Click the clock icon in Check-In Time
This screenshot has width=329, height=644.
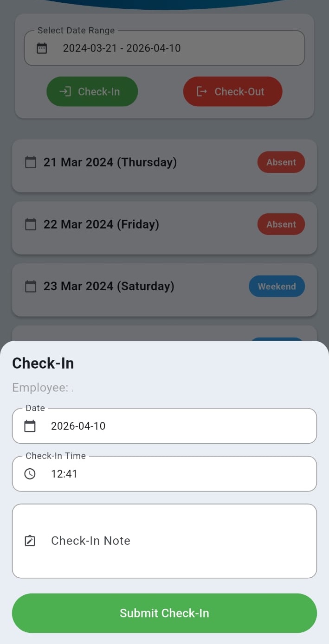pos(30,474)
